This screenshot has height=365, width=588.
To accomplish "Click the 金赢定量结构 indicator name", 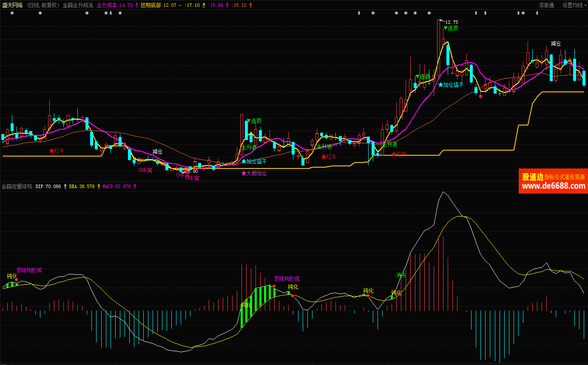I will [x=17, y=186].
